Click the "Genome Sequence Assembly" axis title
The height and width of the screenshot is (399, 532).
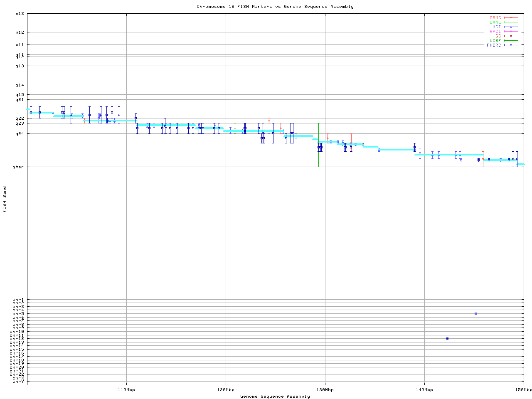coord(275,397)
